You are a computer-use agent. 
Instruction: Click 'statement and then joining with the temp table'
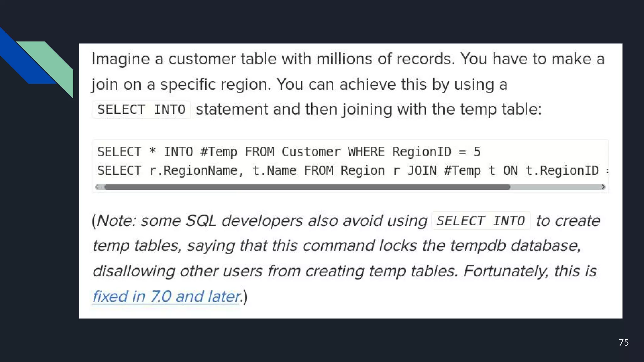(369, 109)
